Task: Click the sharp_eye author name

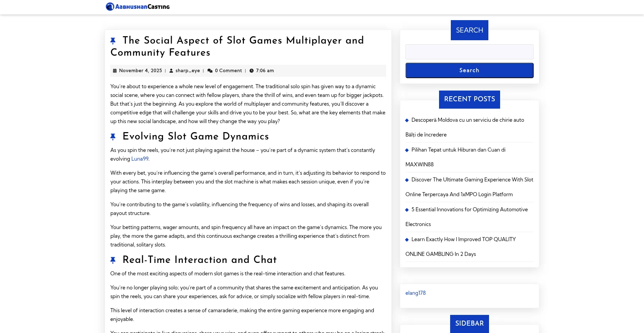Action: tap(187, 71)
